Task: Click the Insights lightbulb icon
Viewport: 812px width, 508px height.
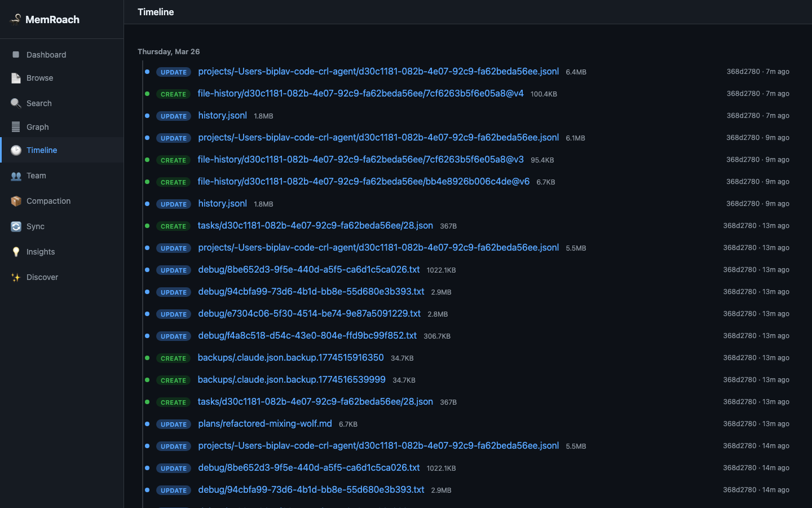Action: [x=16, y=252]
